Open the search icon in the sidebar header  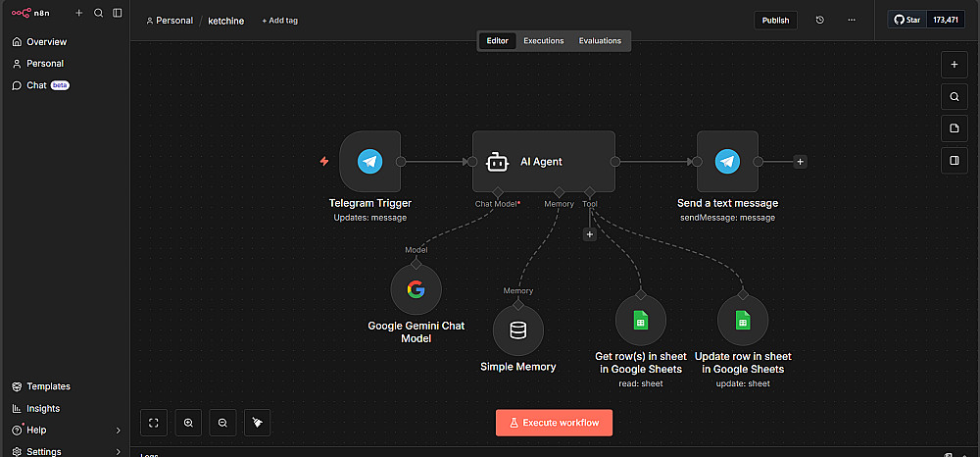click(x=98, y=13)
